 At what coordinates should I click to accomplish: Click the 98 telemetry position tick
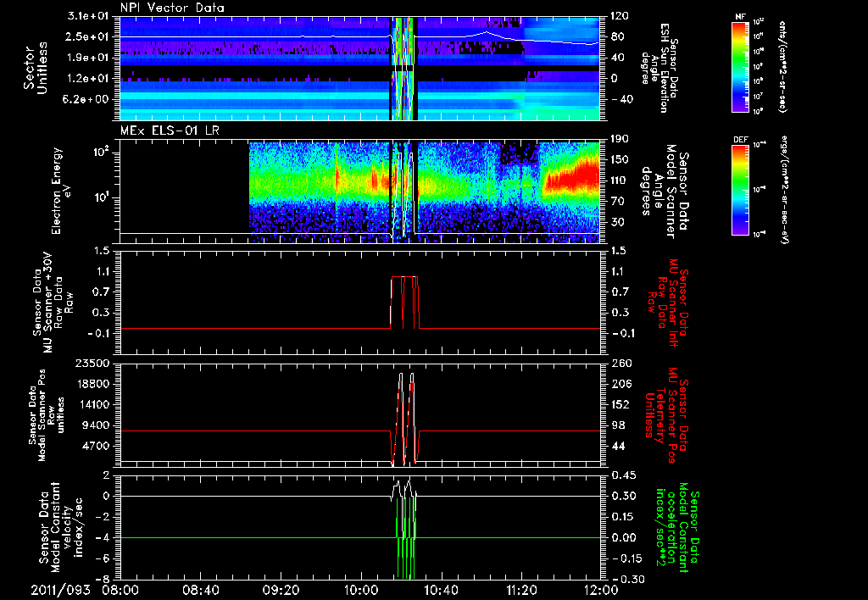619,425
